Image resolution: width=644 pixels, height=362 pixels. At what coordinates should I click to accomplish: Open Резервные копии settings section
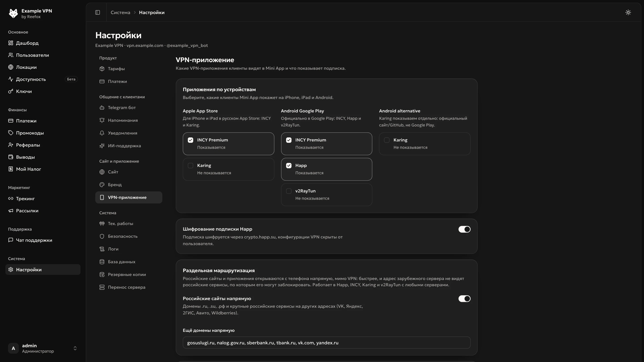[129, 275]
